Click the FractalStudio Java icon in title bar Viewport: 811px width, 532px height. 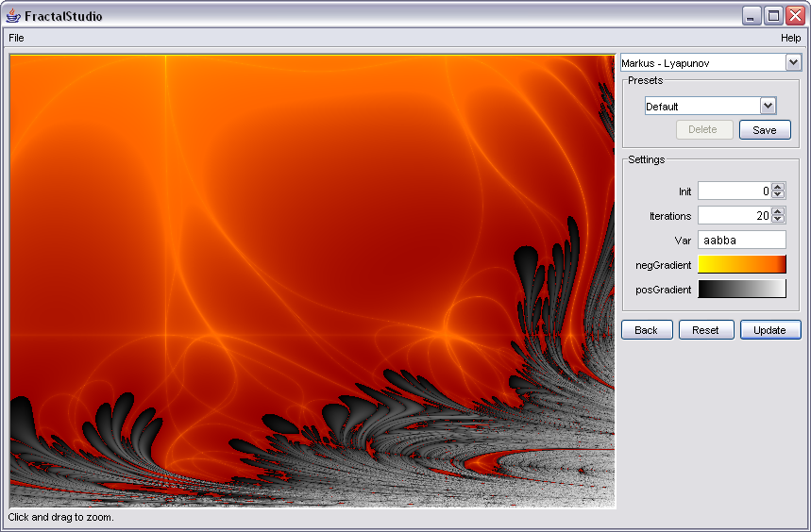13,15
